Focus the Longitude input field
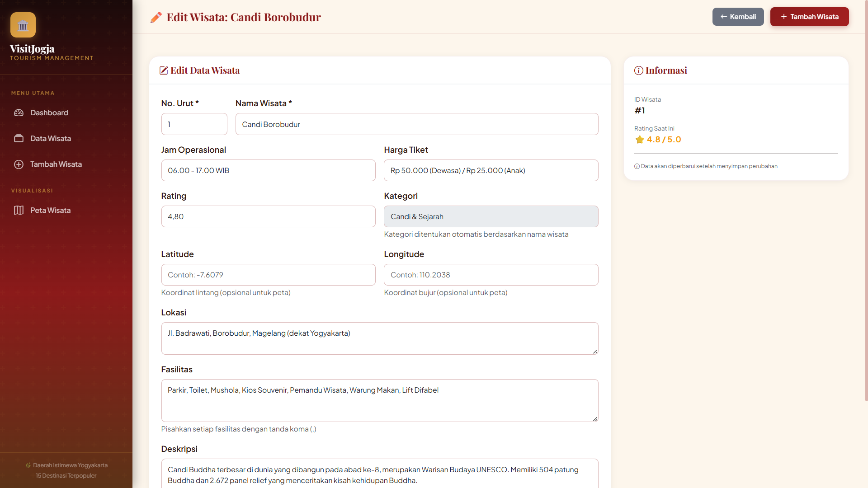Image resolution: width=868 pixels, height=488 pixels. click(491, 275)
